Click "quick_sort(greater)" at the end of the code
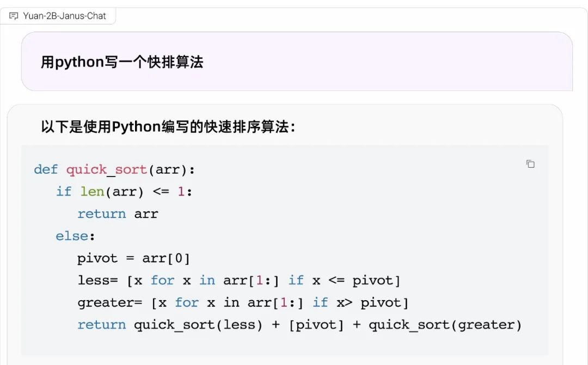The height and width of the screenshot is (365, 588). (445, 325)
